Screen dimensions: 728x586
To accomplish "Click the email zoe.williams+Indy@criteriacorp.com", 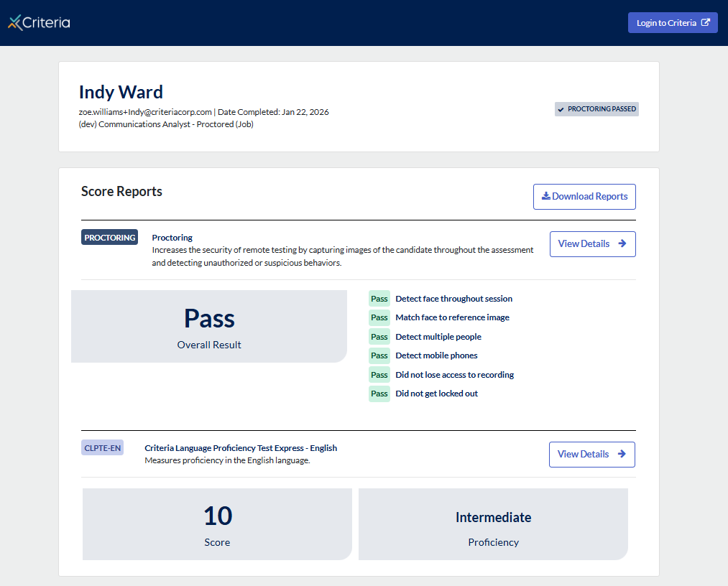I will (x=145, y=112).
